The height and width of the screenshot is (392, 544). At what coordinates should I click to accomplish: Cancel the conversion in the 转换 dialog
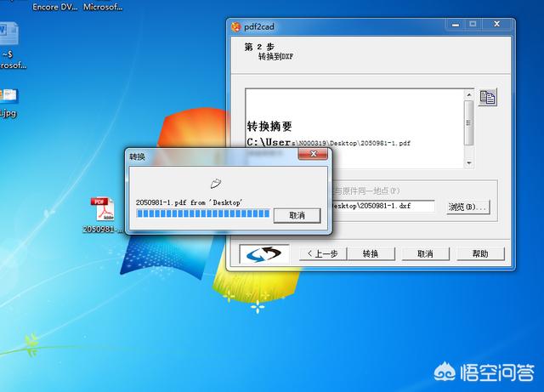point(297,216)
